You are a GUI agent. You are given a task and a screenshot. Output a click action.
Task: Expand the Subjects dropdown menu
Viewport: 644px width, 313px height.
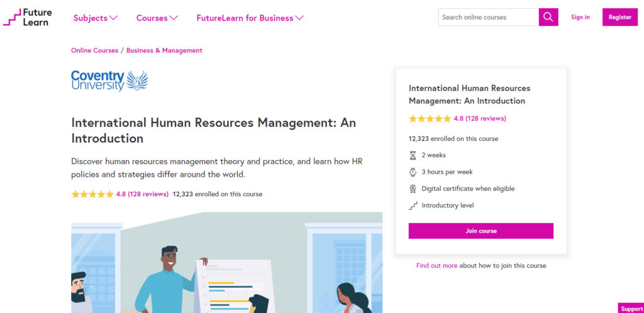click(x=96, y=18)
